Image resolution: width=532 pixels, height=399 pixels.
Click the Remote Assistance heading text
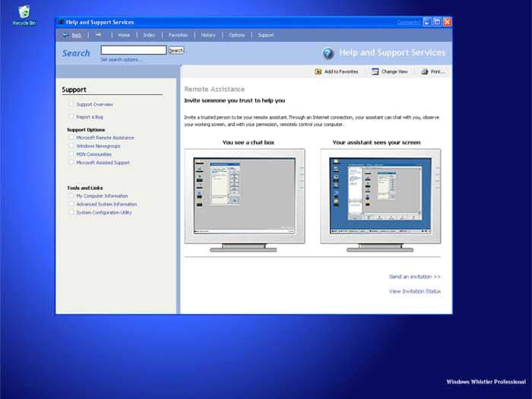[x=214, y=89]
